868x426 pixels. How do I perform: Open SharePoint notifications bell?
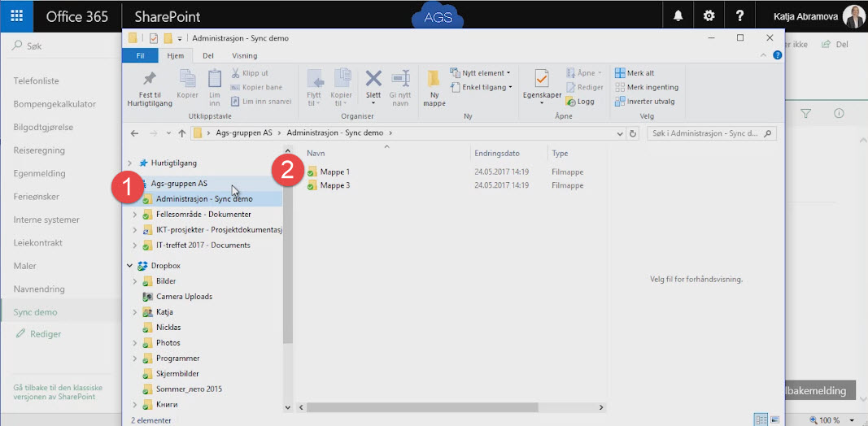678,16
